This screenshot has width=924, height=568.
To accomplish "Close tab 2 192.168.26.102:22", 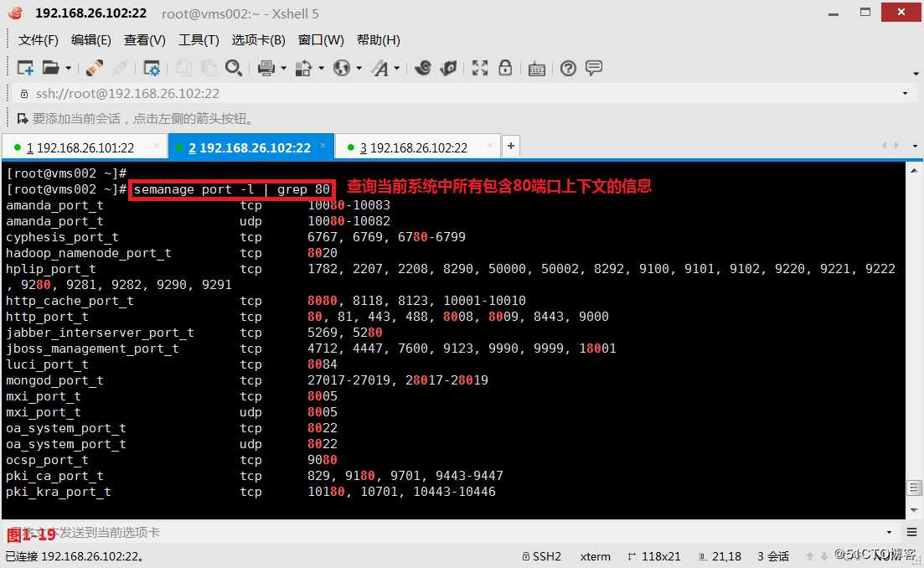I will tap(323, 145).
